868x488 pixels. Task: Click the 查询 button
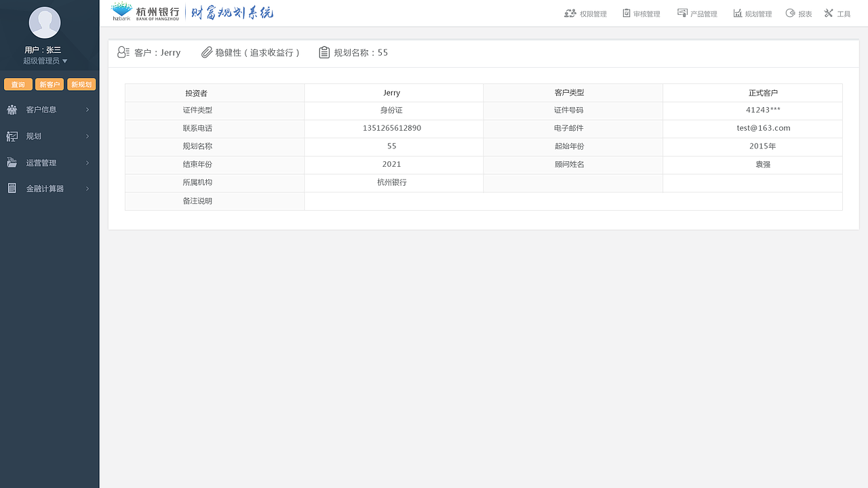coord(18,84)
